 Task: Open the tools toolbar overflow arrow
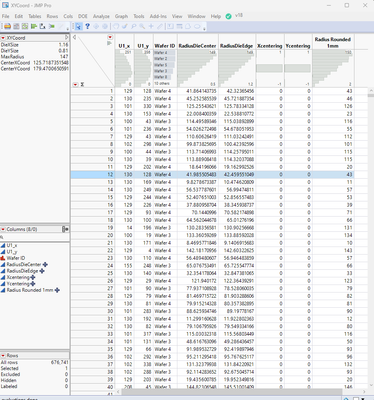(204, 29)
